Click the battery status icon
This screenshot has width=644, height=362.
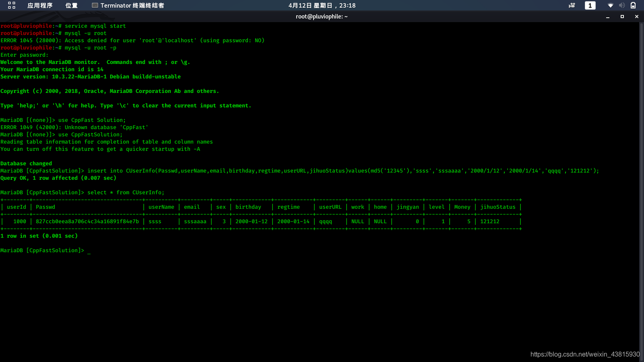pyautogui.click(x=633, y=5)
